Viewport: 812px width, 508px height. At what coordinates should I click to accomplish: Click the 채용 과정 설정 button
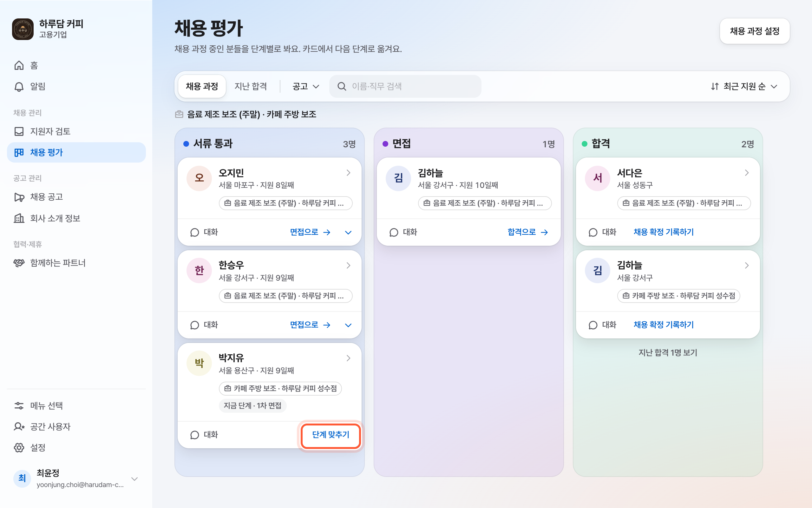pyautogui.click(x=755, y=31)
